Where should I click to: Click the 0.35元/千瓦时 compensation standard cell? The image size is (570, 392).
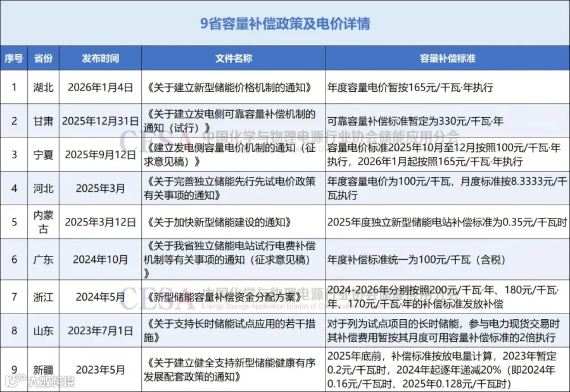[448, 222]
